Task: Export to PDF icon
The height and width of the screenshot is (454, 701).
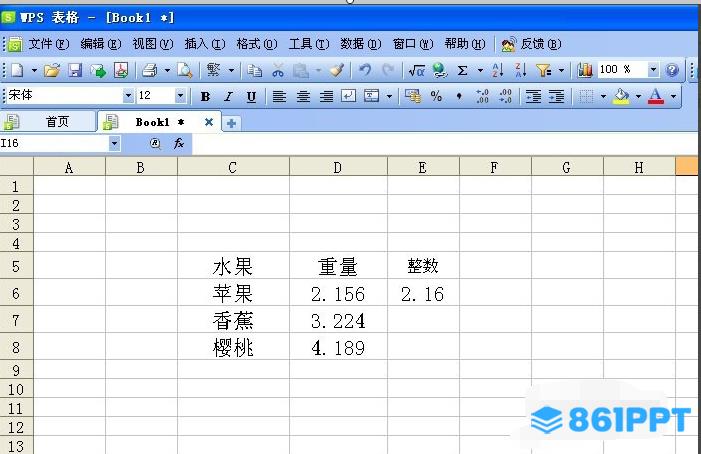Action: [121, 70]
